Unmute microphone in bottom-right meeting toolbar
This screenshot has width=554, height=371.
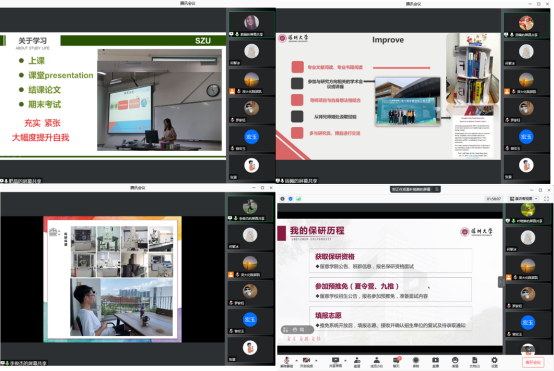pyautogui.click(x=287, y=361)
